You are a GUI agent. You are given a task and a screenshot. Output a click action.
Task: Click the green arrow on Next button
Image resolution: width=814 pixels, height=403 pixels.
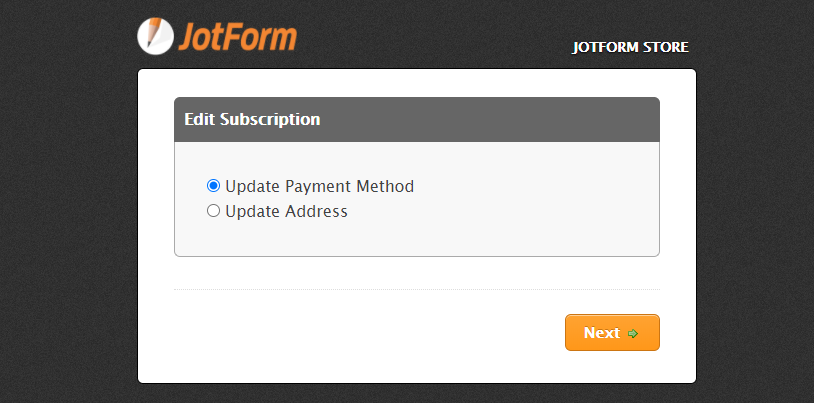(x=633, y=334)
